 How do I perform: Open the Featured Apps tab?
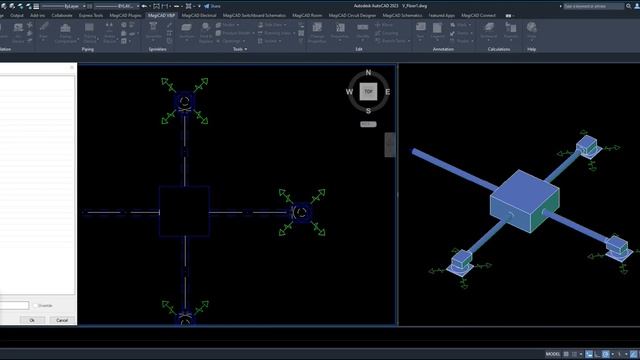click(442, 16)
